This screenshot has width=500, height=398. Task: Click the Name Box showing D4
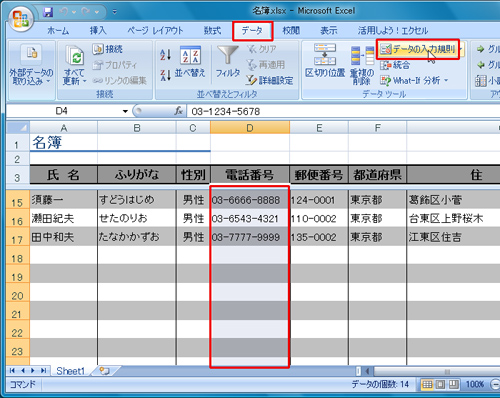(62, 111)
